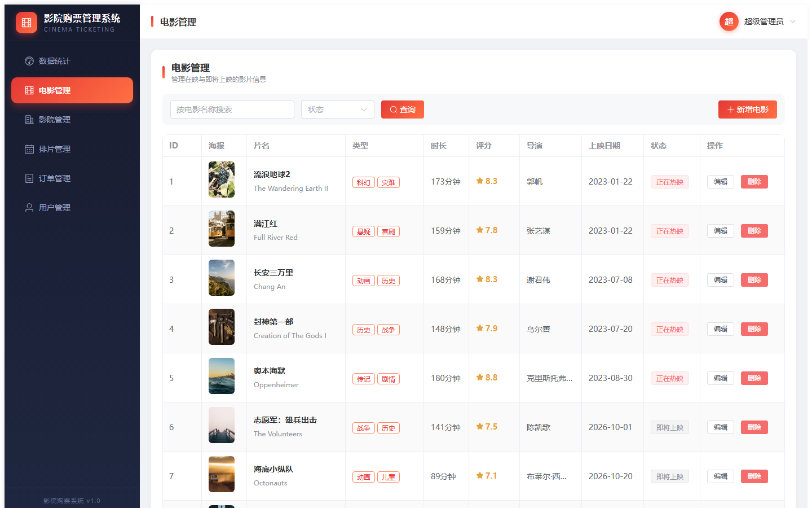The width and height of the screenshot is (812, 508).
Task: Click the 封神第一部 poster thumbnail
Action: click(222, 327)
